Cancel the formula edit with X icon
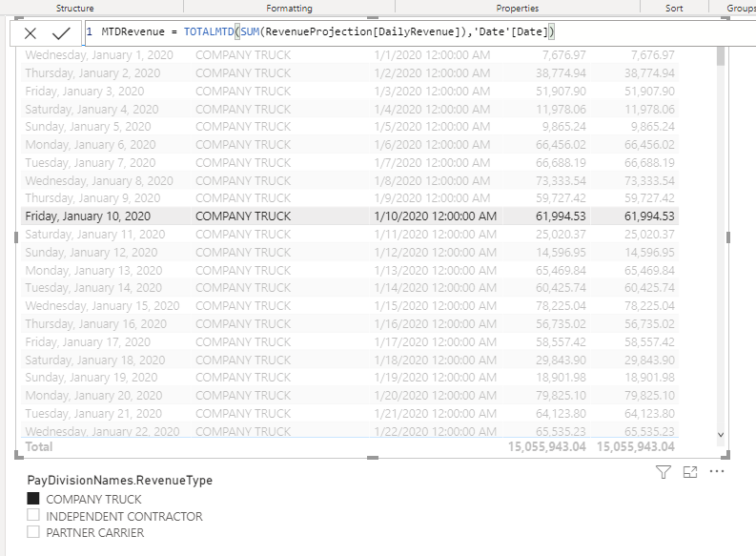Viewport: 756px width, 556px height. tap(31, 33)
